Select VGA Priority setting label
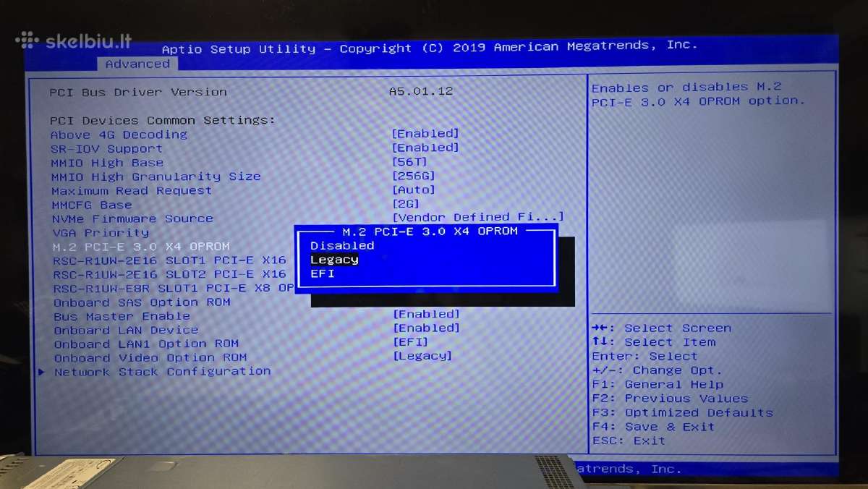Image resolution: width=868 pixels, height=489 pixels. pyautogui.click(x=101, y=233)
